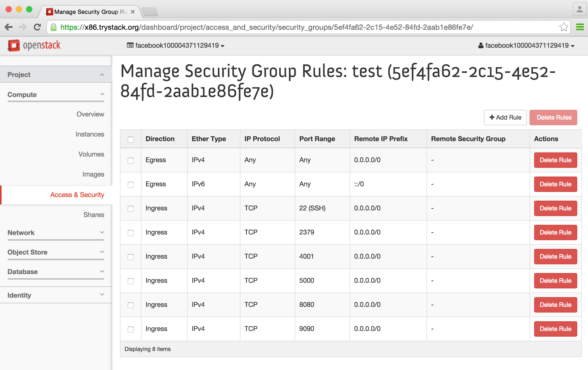Select Access & Security in sidebar
This screenshot has height=370, width=588.
click(77, 195)
